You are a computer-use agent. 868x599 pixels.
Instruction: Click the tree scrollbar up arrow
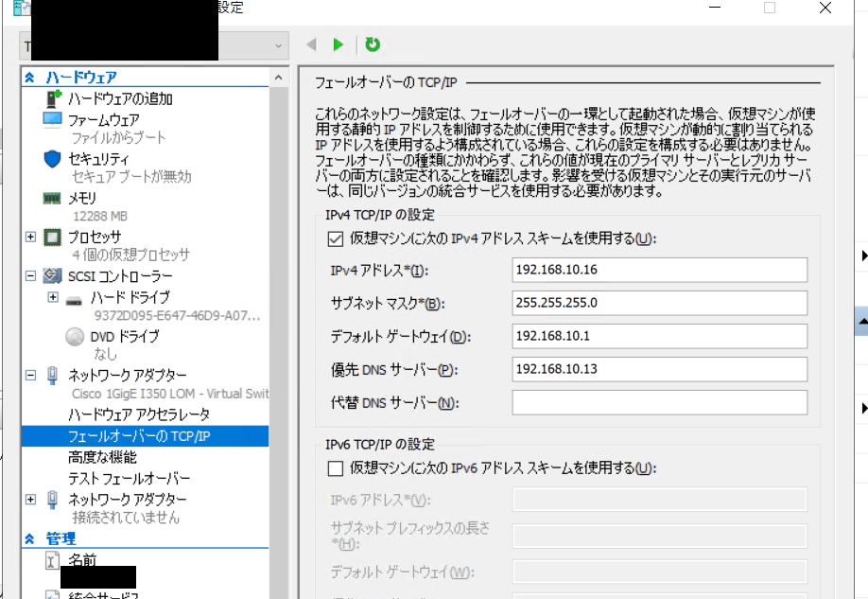click(x=278, y=78)
